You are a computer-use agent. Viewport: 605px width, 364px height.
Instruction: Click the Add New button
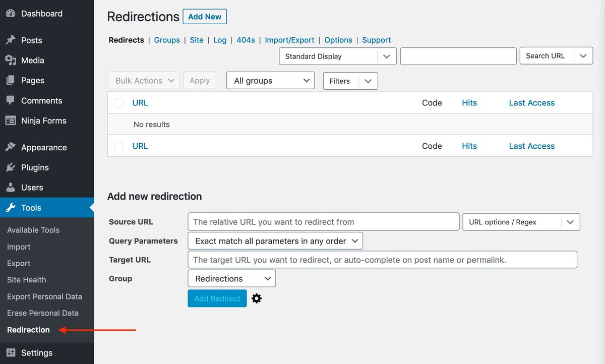(205, 17)
